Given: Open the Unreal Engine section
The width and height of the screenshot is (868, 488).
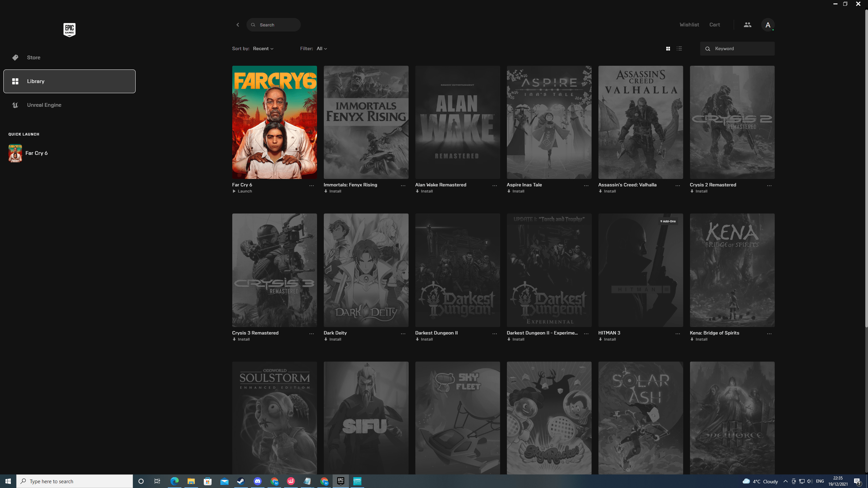Looking at the screenshot, I should (x=44, y=105).
